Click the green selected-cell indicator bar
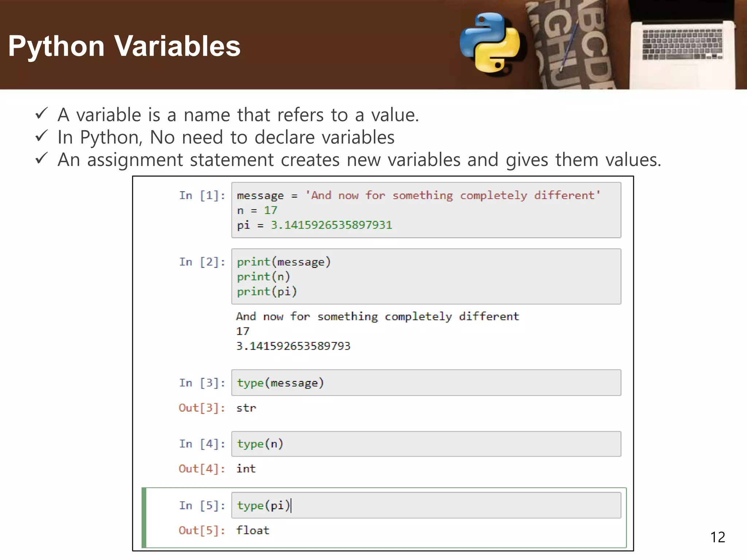The width and height of the screenshot is (747, 560). 144,518
